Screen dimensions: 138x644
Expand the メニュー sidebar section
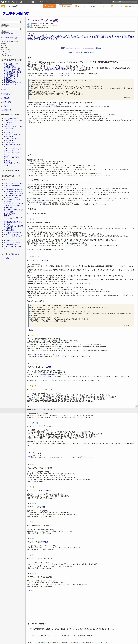click(5, 90)
